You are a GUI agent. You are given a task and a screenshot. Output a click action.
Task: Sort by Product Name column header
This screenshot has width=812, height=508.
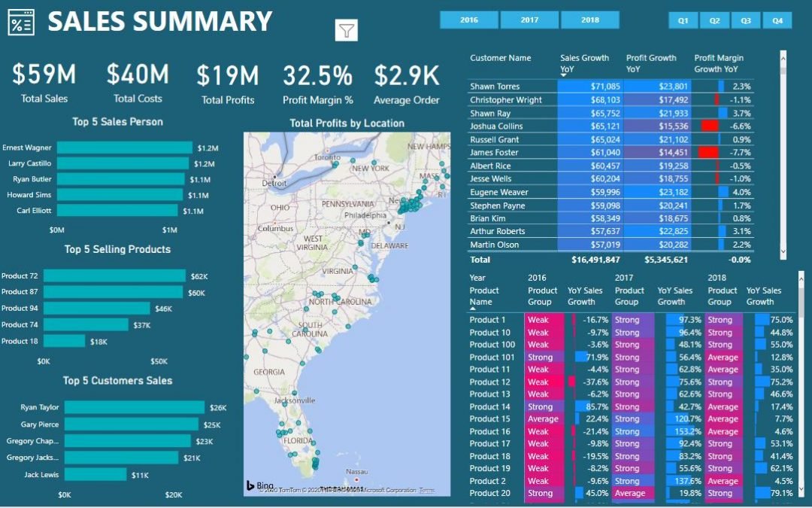(483, 296)
